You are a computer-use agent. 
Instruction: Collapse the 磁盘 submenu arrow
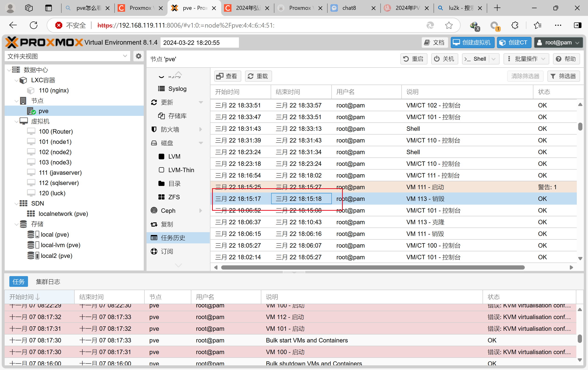pos(201,143)
